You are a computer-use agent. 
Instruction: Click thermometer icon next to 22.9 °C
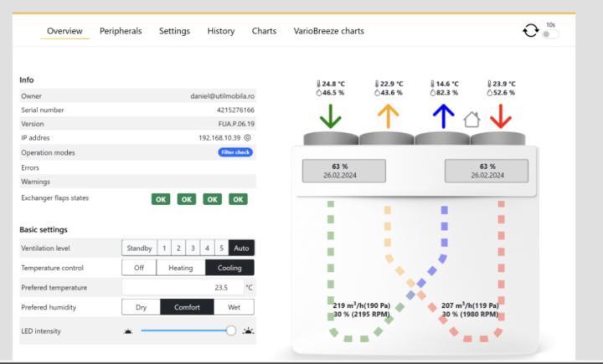[377, 84]
